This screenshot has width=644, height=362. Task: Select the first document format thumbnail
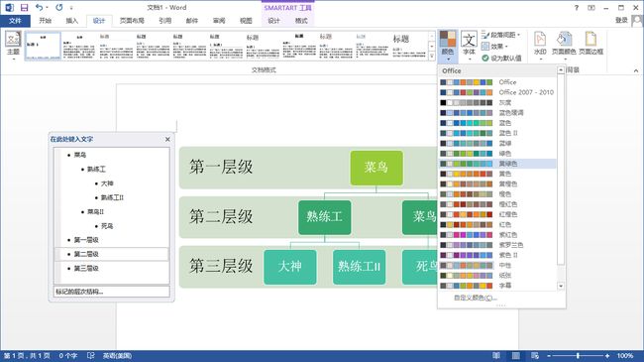pos(43,46)
